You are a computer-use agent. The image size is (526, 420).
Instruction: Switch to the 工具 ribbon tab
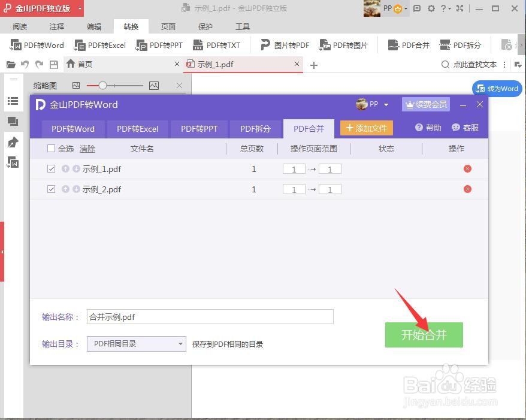[243, 26]
